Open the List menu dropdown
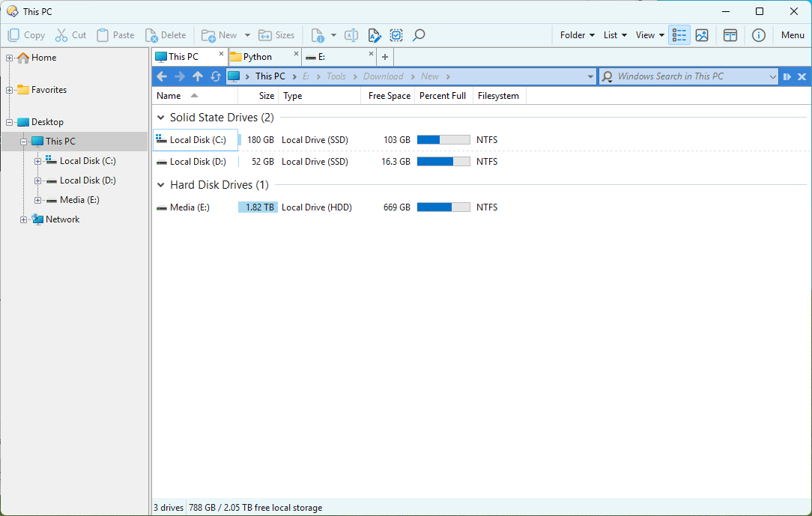 pos(615,35)
